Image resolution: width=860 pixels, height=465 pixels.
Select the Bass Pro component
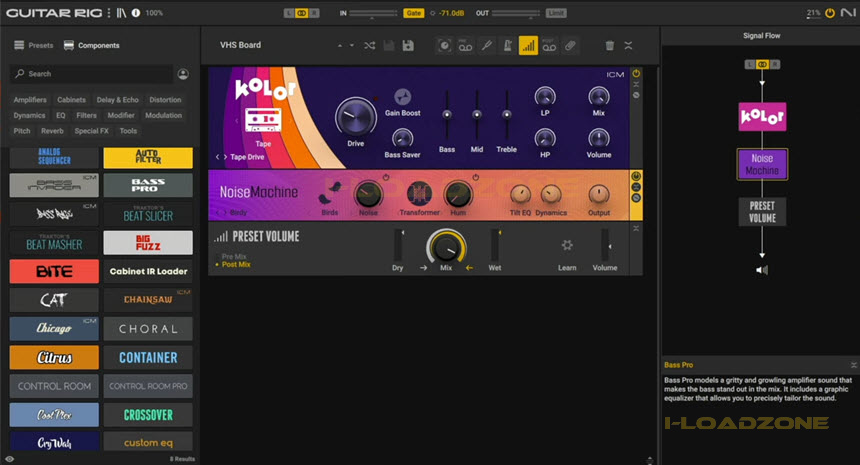tap(148, 185)
